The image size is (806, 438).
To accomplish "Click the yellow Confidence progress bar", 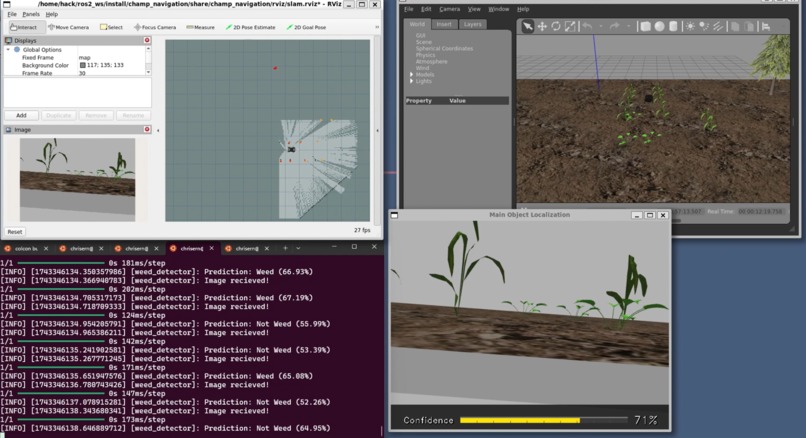I will (520, 421).
